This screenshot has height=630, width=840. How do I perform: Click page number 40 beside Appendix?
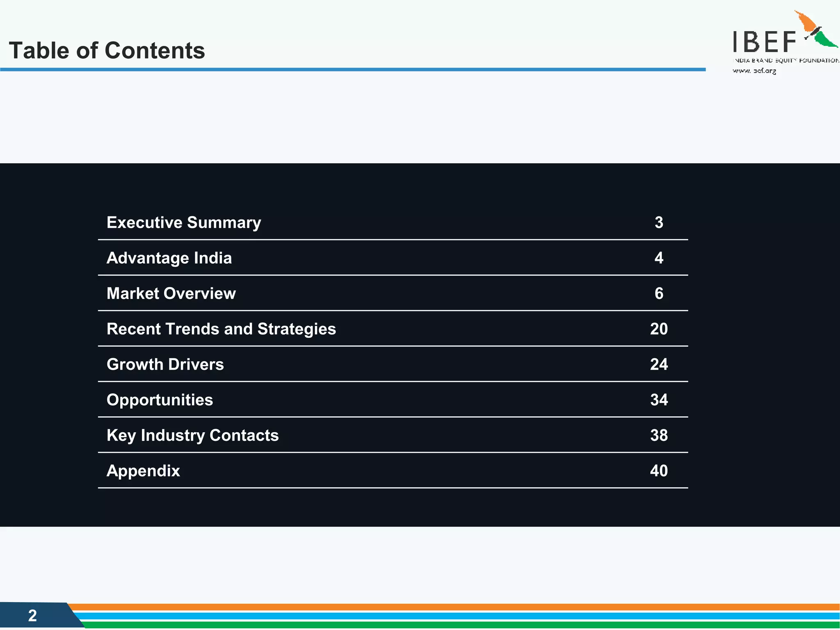(x=659, y=471)
